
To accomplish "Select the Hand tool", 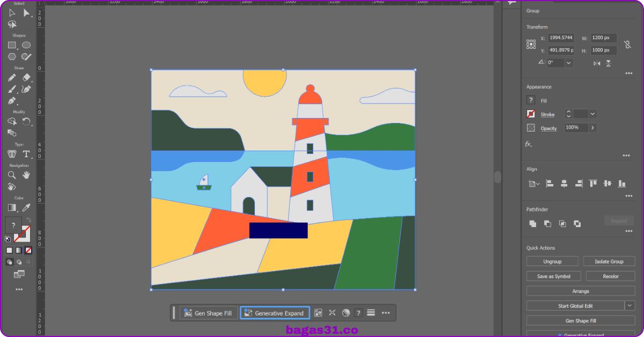I will (26, 175).
